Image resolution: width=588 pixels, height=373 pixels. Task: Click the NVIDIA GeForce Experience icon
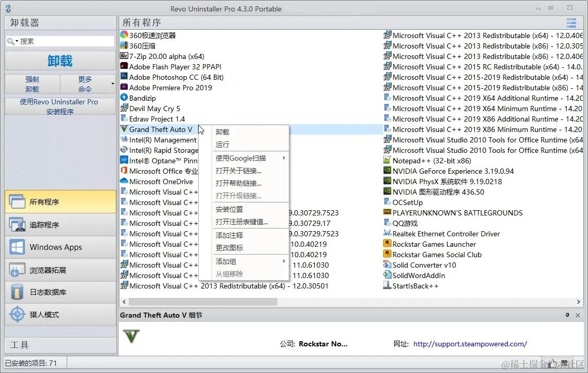pos(387,171)
